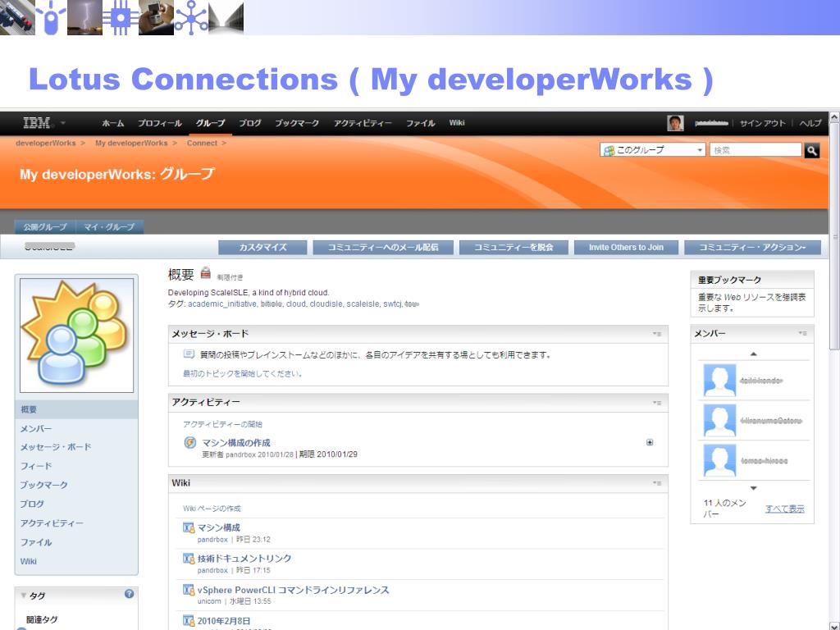Viewport: 840px width, 630px height.
Task: Collapse the タグ section triangle
Action: point(24,596)
